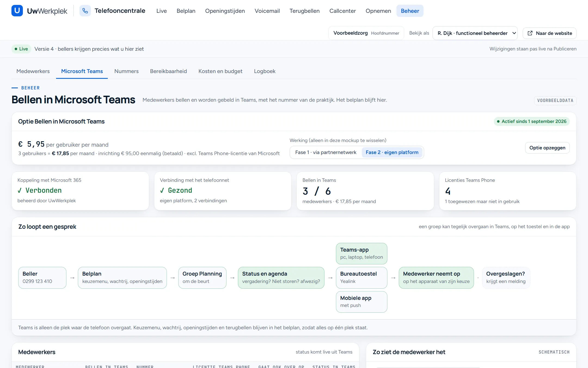
Task: Expand the Bekijk als role dropdown
Action: point(475,33)
